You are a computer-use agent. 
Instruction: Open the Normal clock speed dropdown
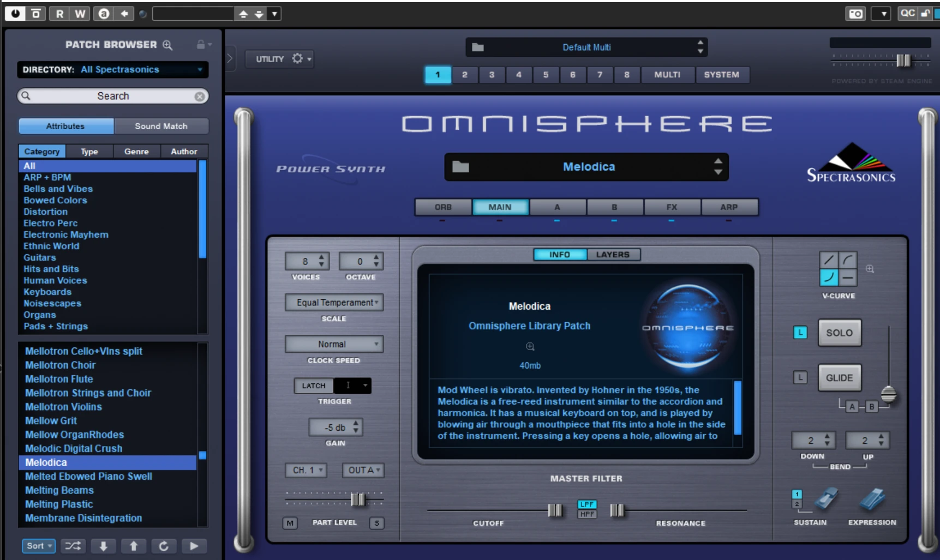pyautogui.click(x=334, y=344)
